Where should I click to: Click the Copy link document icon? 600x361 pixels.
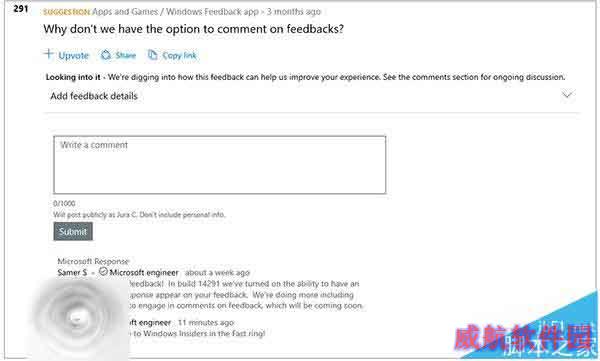point(152,55)
